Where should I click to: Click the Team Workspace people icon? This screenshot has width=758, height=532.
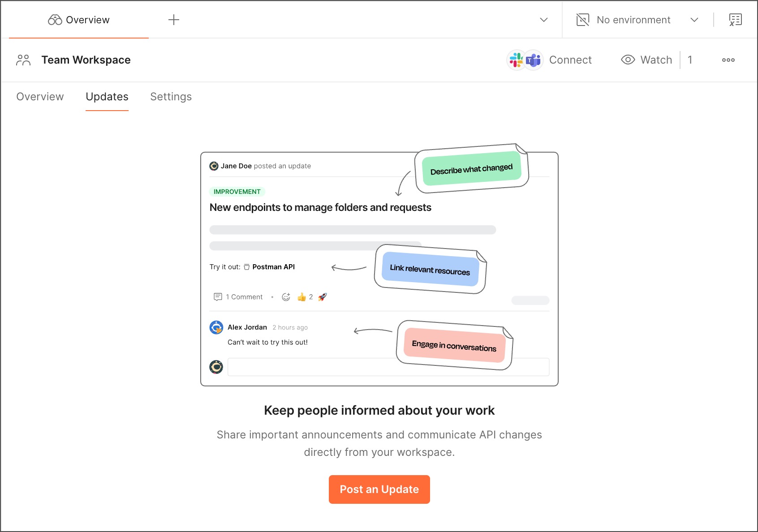[x=23, y=60]
